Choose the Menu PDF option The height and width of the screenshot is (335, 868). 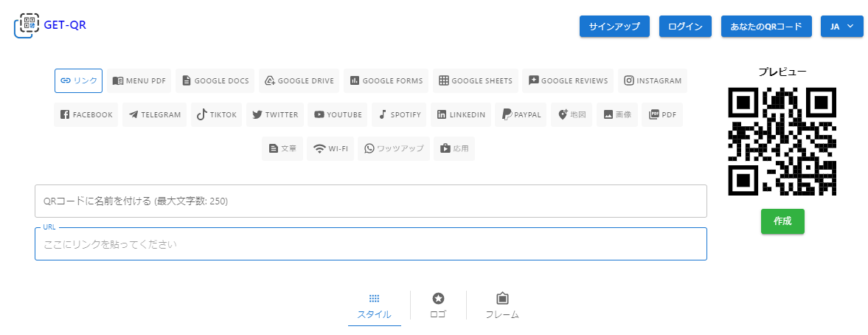click(x=139, y=80)
